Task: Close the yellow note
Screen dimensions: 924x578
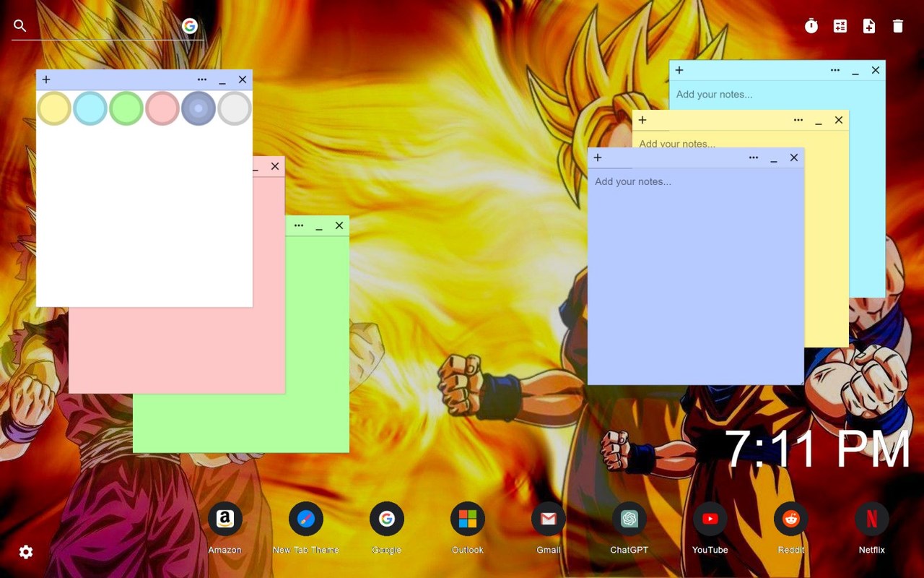Action: (839, 120)
